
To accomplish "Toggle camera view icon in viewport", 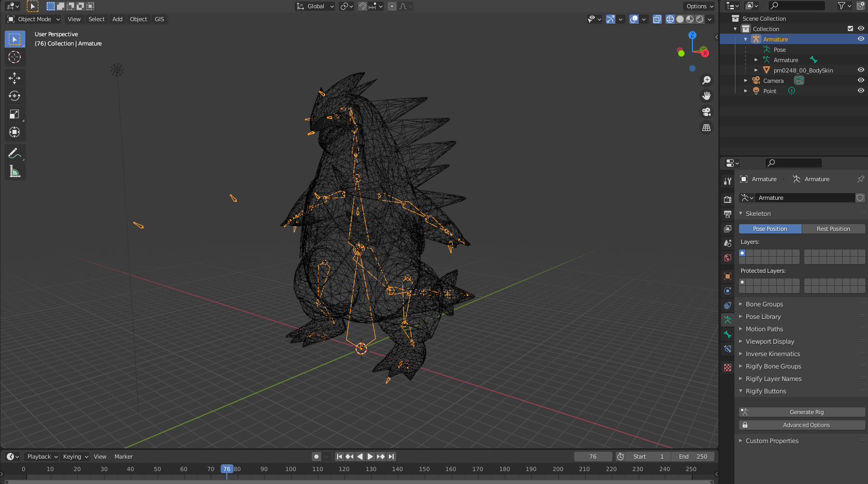I will pyautogui.click(x=706, y=112).
